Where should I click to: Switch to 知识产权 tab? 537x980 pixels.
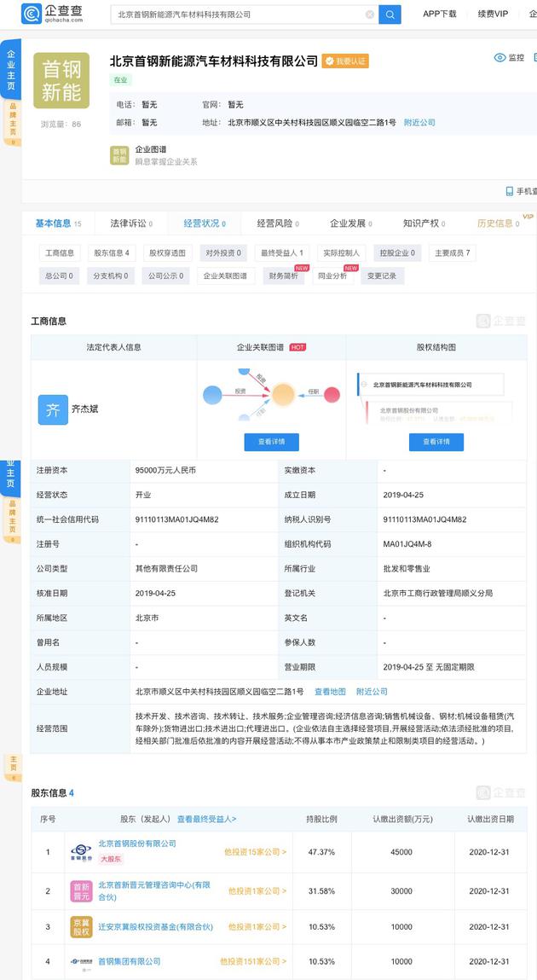point(424,223)
